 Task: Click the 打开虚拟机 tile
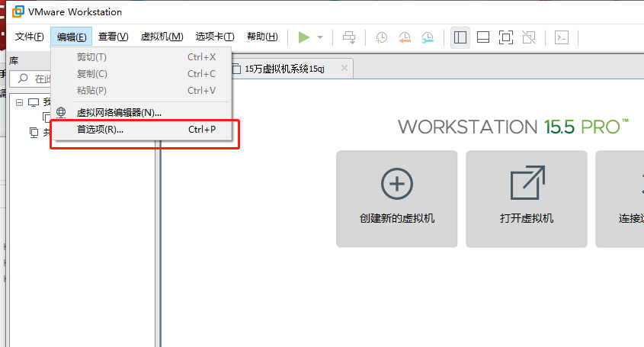point(527,198)
